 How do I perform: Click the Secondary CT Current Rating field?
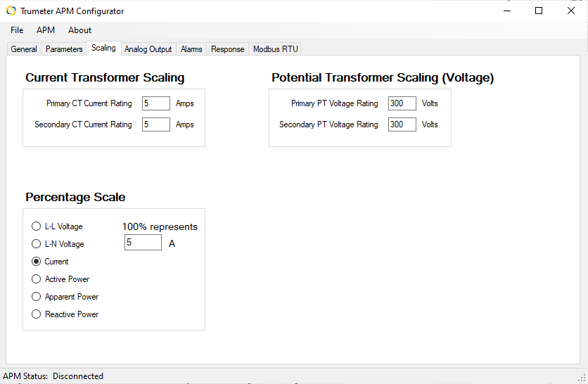click(156, 124)
